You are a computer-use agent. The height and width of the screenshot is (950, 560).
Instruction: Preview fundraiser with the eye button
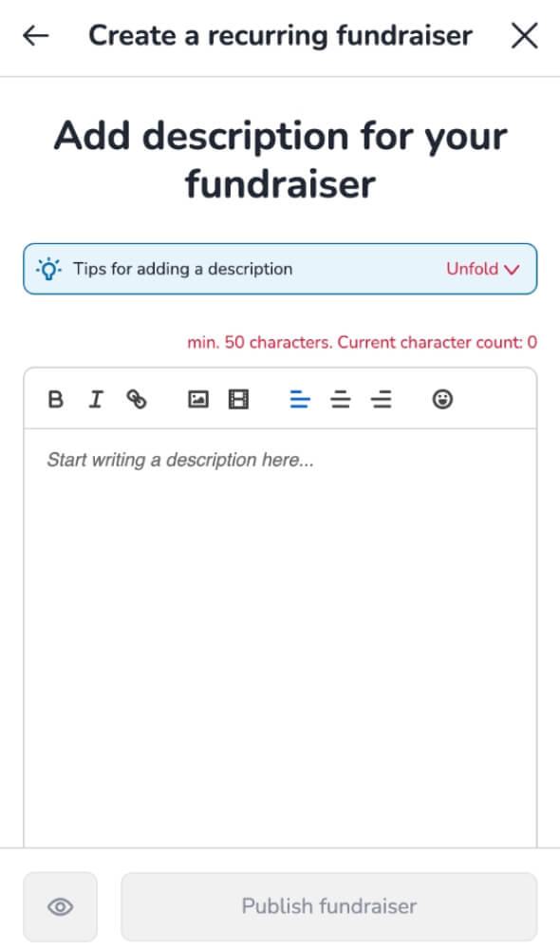[x=60, y=906]
